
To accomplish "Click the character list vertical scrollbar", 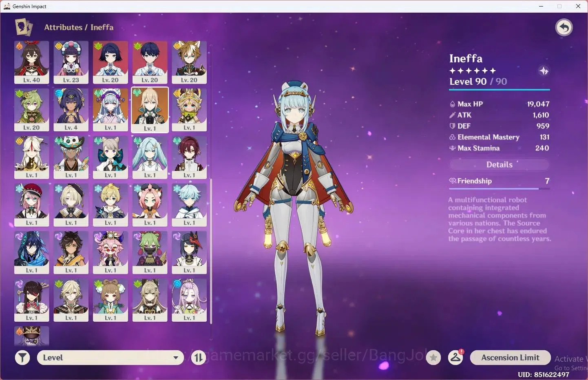I will [211, 251].
